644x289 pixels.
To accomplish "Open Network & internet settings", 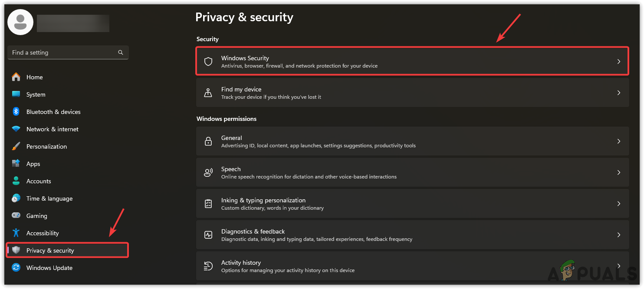I will [x=52, y=129].
